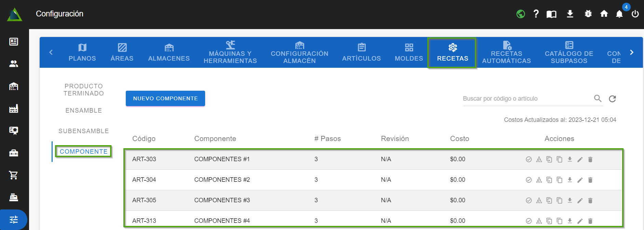Click the power logout icon
The width and height of the screenshot is (644, 230).
(x=635, y=14)
